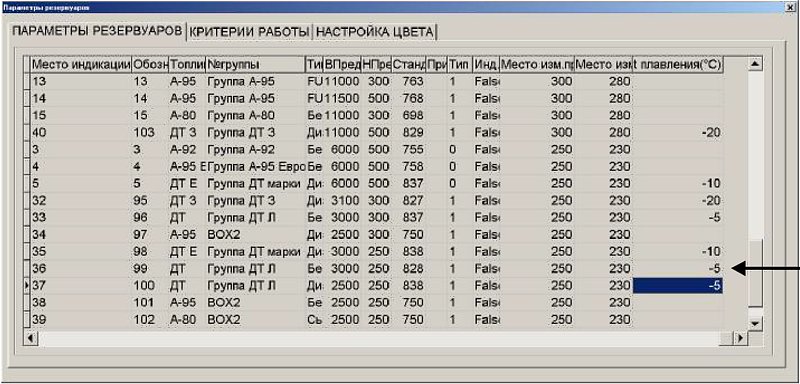Click the 763 standard value in row 13
The height and width of the screenshot is (384, 800).
coord(409,81)
